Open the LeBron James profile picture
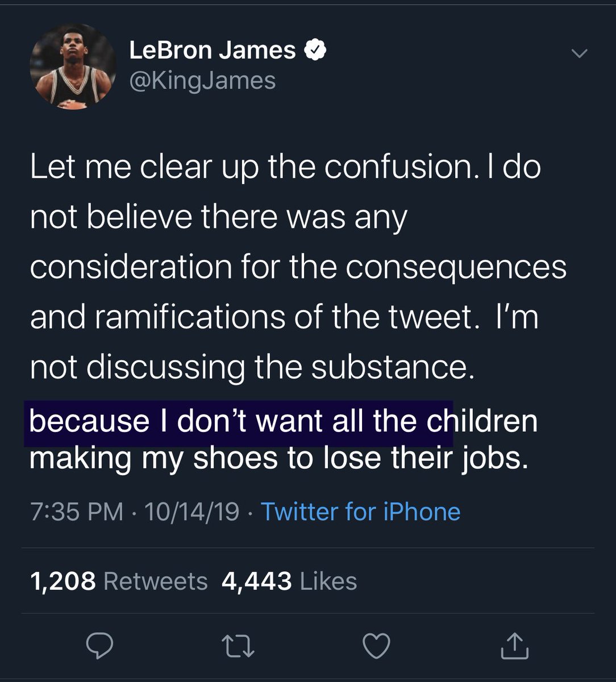This screenshot has width=616, height=682. click(72, 66)
